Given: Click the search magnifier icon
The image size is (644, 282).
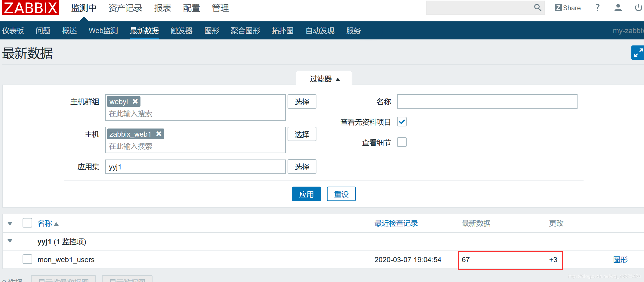Looking at the screenshot, I should 538,8.
